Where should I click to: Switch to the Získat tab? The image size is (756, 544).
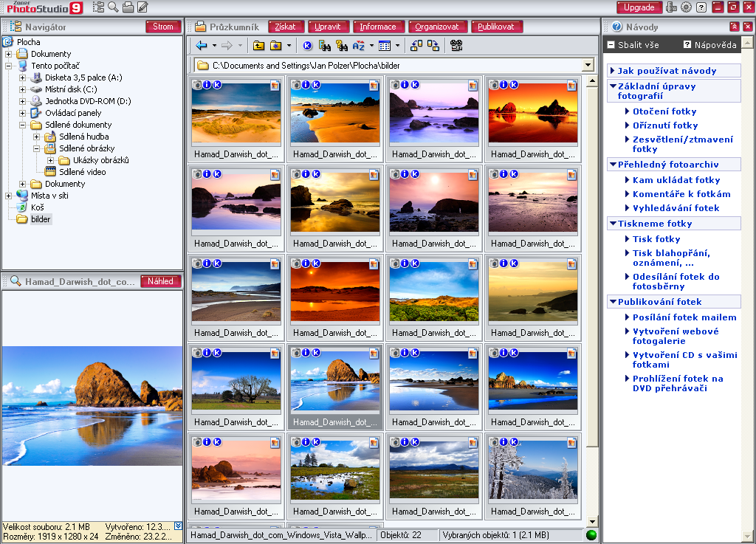point(285,27)
